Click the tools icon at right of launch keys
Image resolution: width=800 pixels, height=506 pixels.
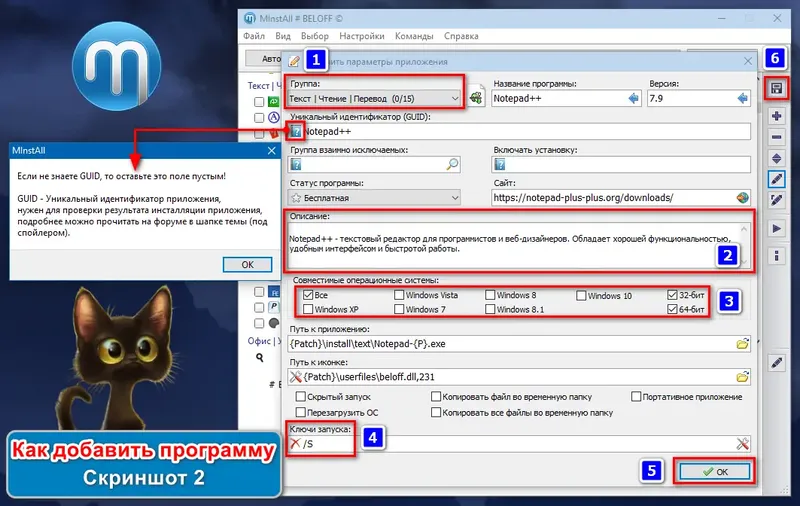click(x=742, y=444)
